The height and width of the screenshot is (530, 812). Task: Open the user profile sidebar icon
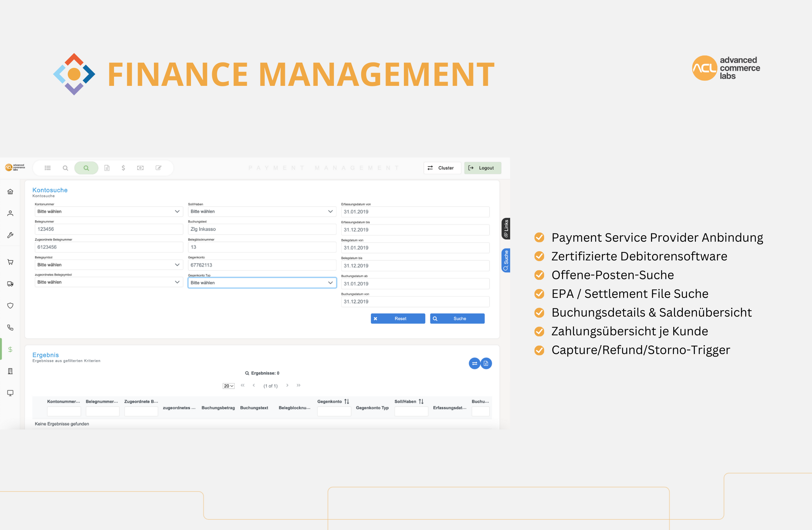(10, 213)
